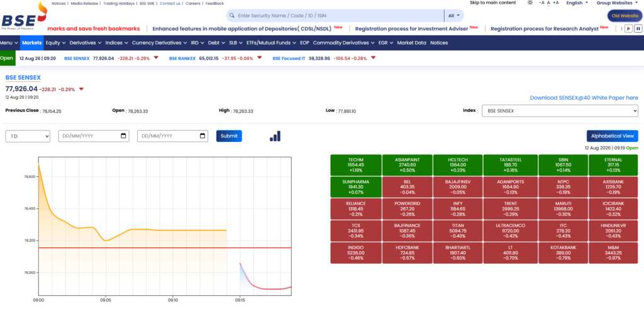Open the IRD menu
Viewport: 644px width, 309px height.
click(x=197, y=43)
